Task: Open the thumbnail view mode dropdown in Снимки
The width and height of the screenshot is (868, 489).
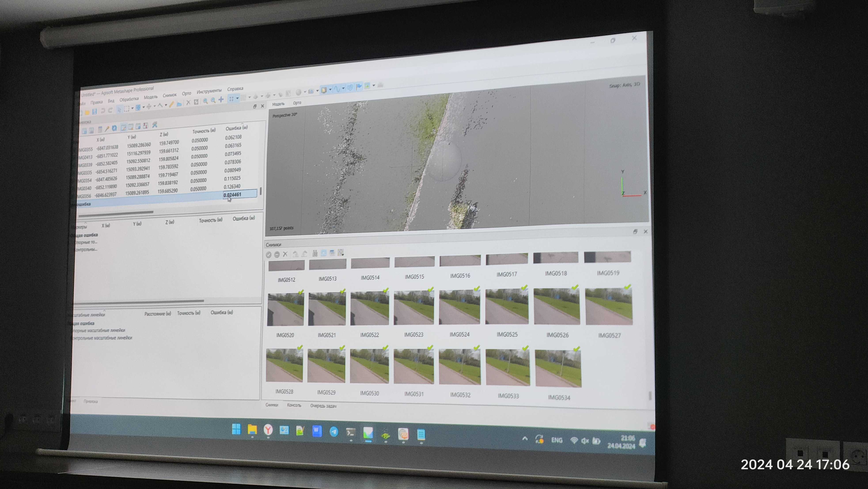Action: click(x=341, y=252)
